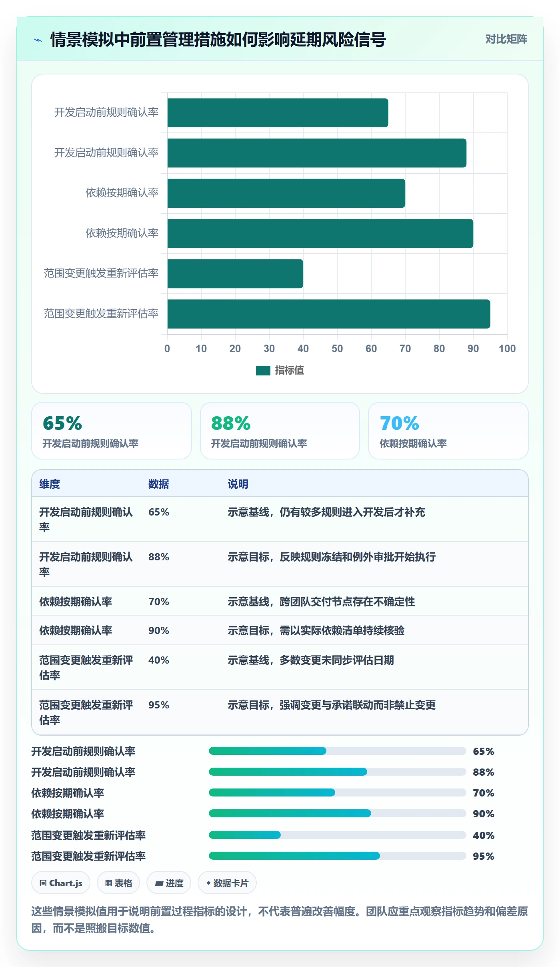The width and height of the screenshot is (560, 967).
Task: Click the title 情景模拟中前置管理措施如何影响延期风险信号
Action: 218,40
